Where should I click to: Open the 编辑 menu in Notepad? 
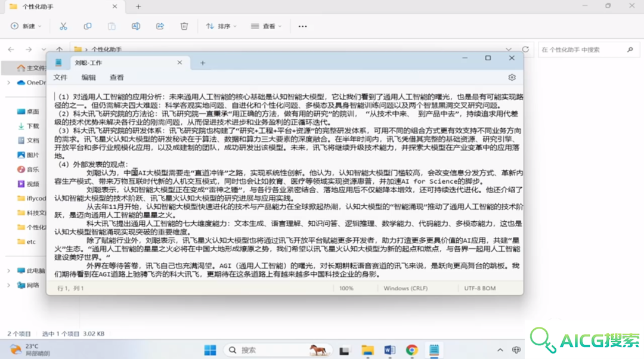click(89, 78)
